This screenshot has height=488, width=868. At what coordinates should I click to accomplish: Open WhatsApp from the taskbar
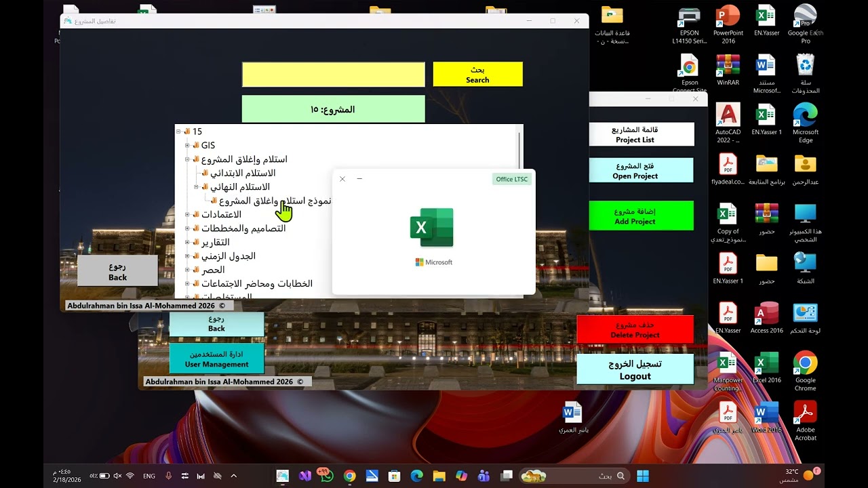click(x=327, y=476)
